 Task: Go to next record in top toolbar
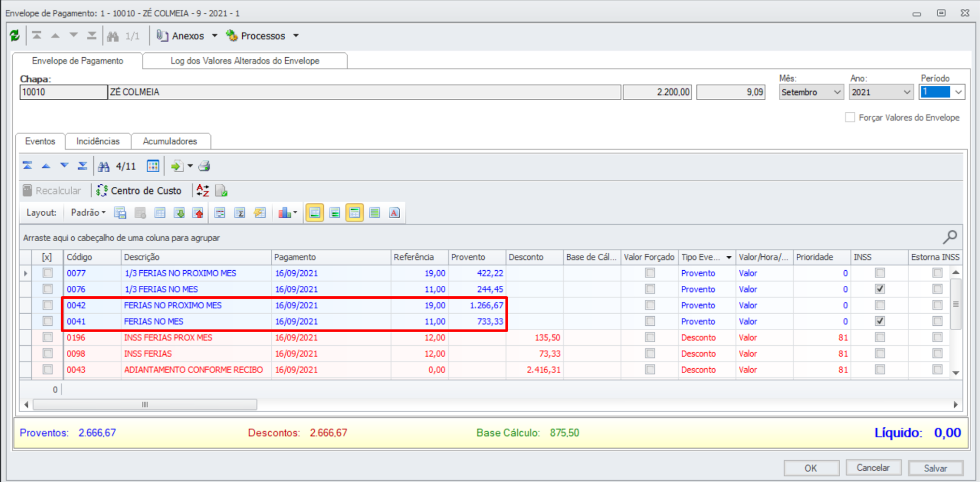[74, 35]
